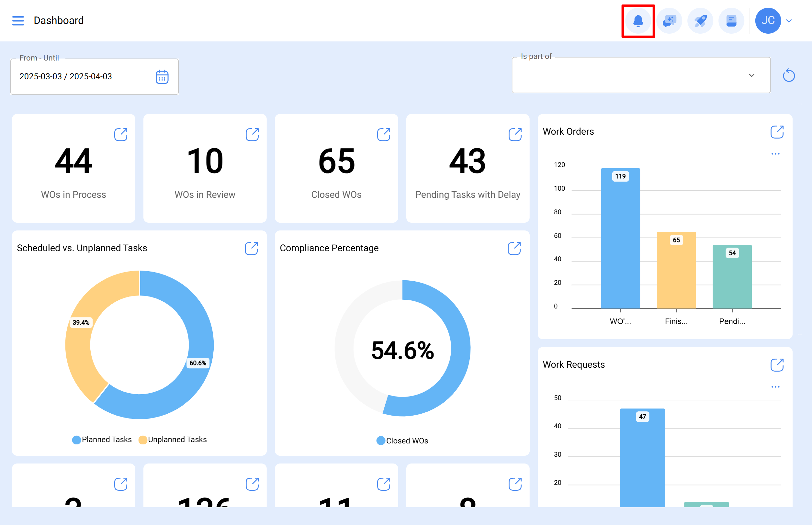Image resolution: width=812 pixels, height=525 pixels.
Task: Toggle Planned Tasks legend item
Action: click(102, 440)
